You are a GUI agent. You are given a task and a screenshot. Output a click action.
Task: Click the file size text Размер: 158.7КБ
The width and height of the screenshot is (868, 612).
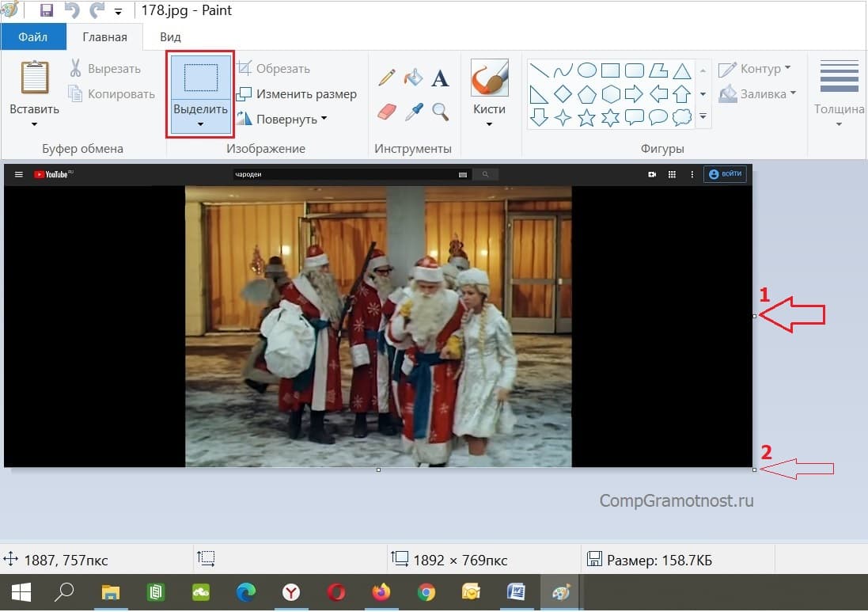click(659, 561)
